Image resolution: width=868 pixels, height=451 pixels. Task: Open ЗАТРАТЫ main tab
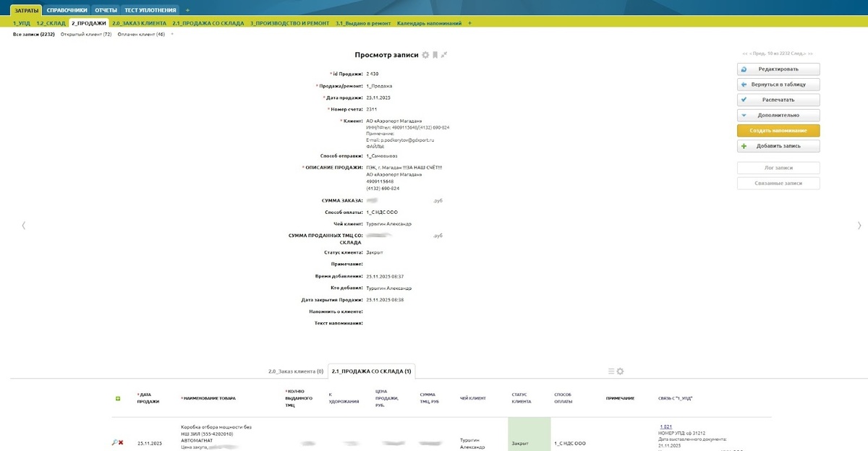coord(25,10)
